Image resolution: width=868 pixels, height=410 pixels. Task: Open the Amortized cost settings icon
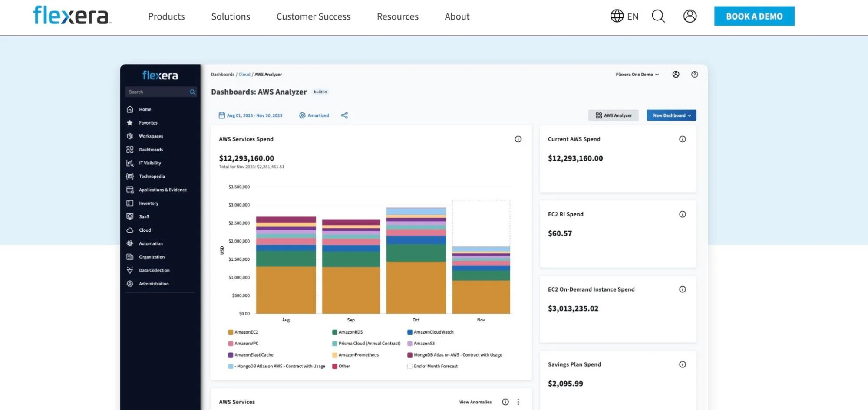click(302, 115)
